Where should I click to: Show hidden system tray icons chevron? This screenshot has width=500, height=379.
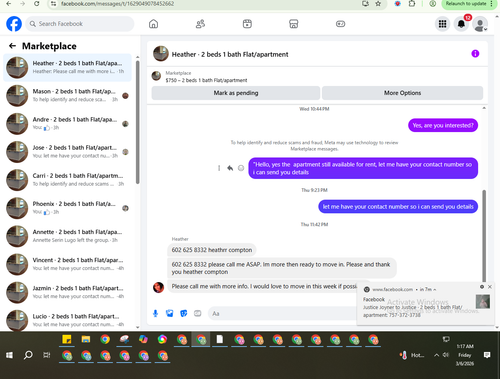point(436,355)
